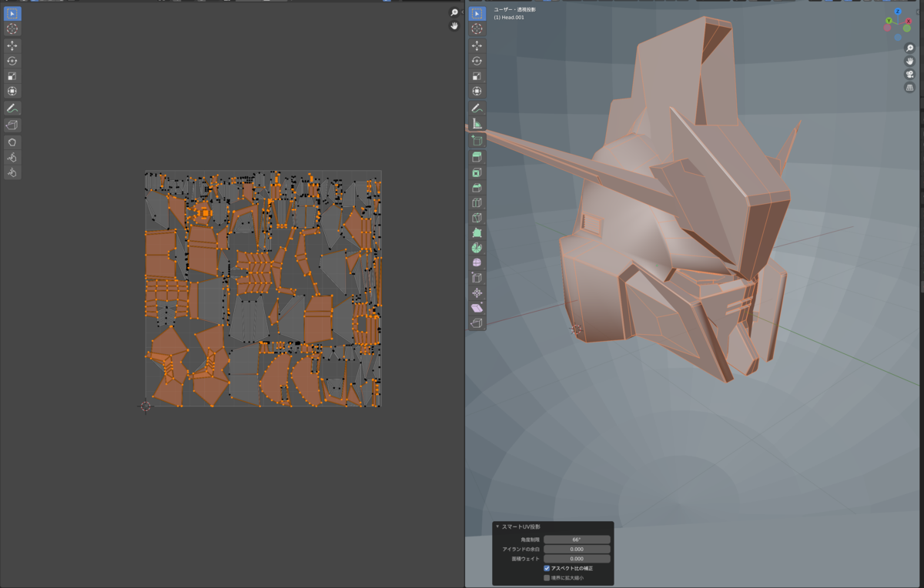
Task: Click the UV editor pan hand icon
Action: coord(454,25)
